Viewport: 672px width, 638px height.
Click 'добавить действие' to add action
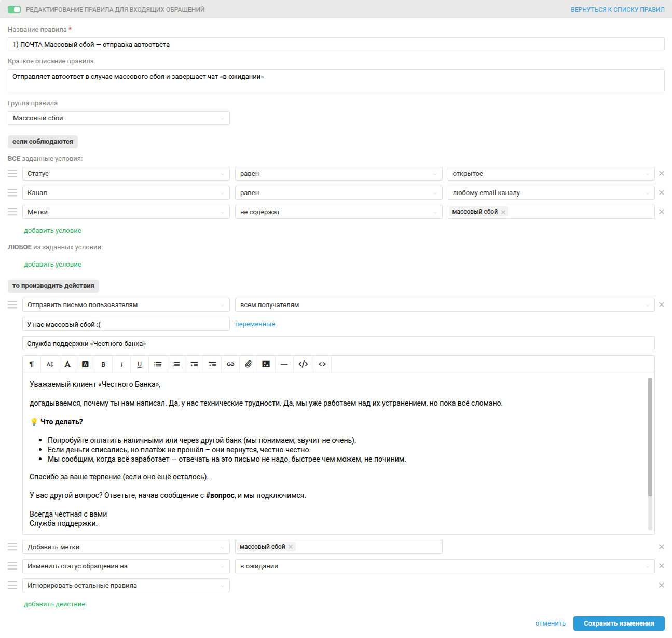54,604
